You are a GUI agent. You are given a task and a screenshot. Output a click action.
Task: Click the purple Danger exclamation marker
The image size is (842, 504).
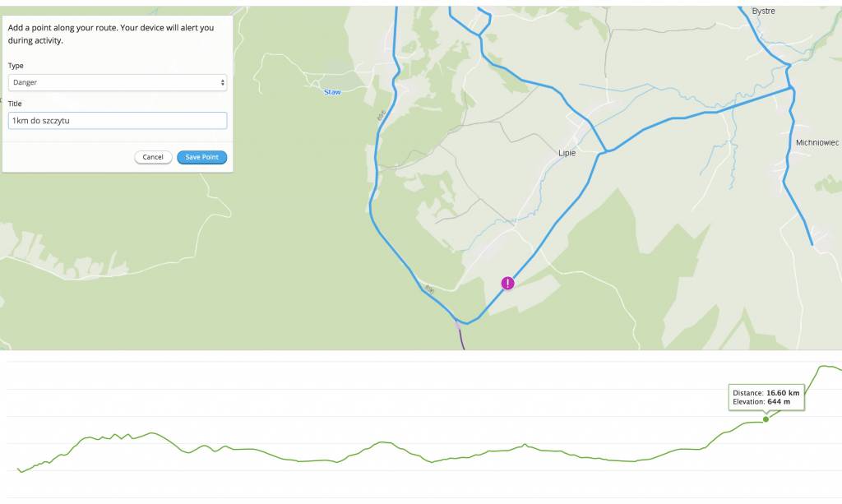click(x=508, y=284)
